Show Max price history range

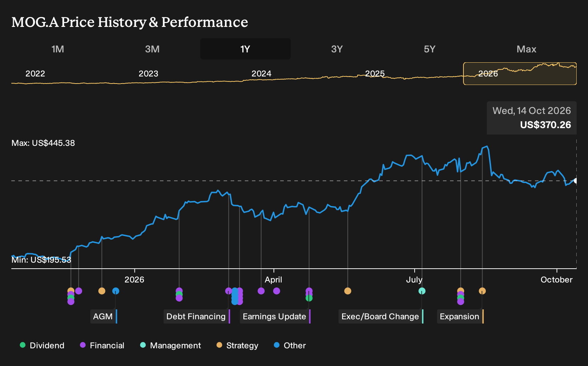tap(526, 49)
